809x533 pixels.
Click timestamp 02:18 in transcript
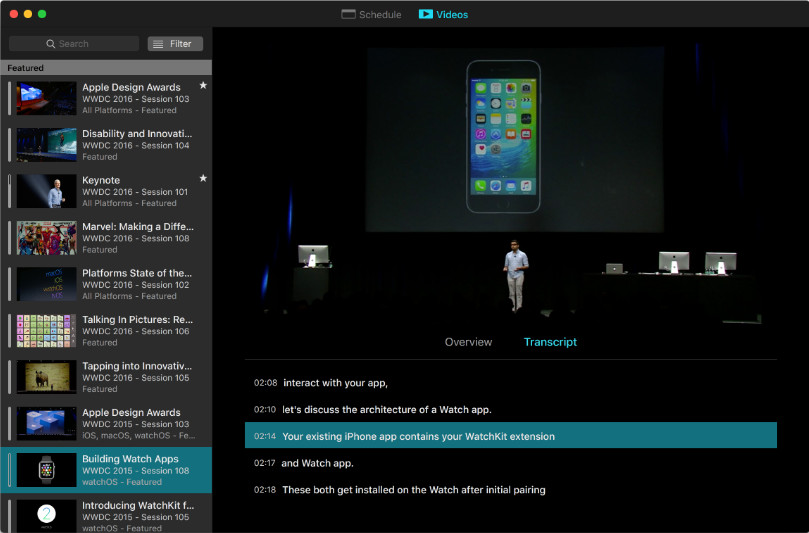[265, 490]
